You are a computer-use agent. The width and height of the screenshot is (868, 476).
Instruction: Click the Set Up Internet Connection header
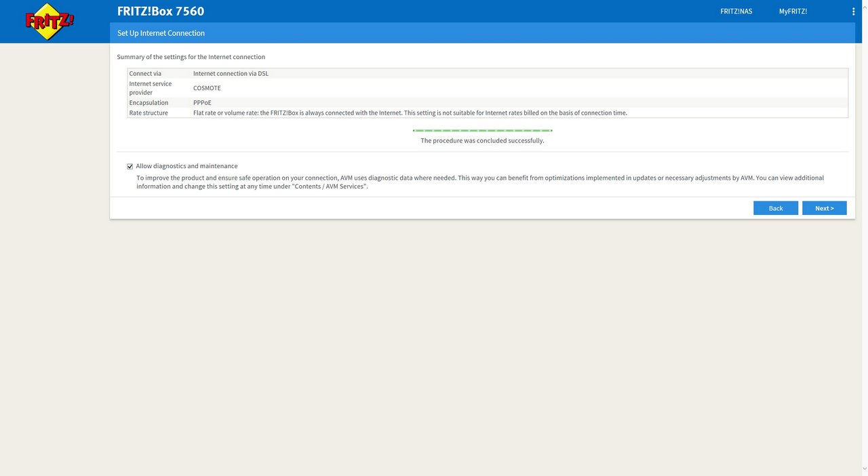click(x=161, y=33)
